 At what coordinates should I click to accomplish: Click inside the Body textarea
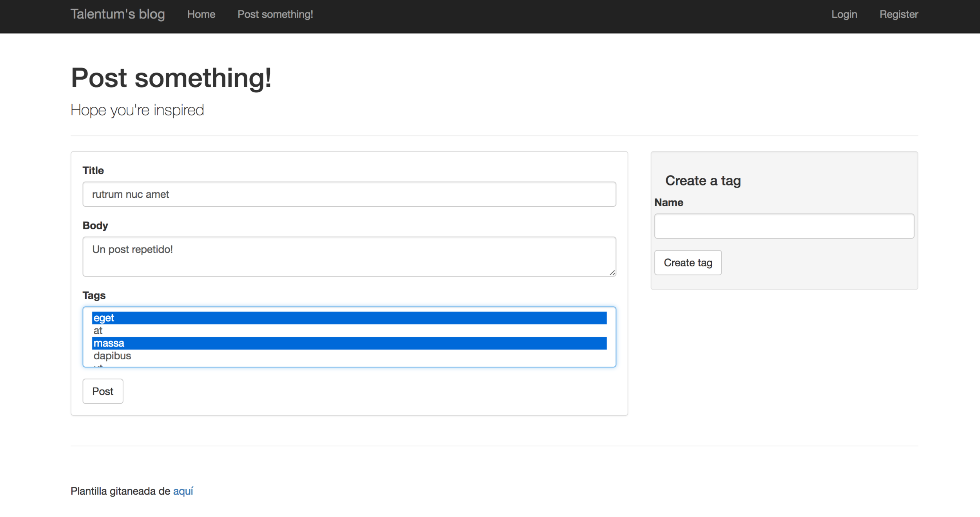pyautogui.click(x=349, y=257)
